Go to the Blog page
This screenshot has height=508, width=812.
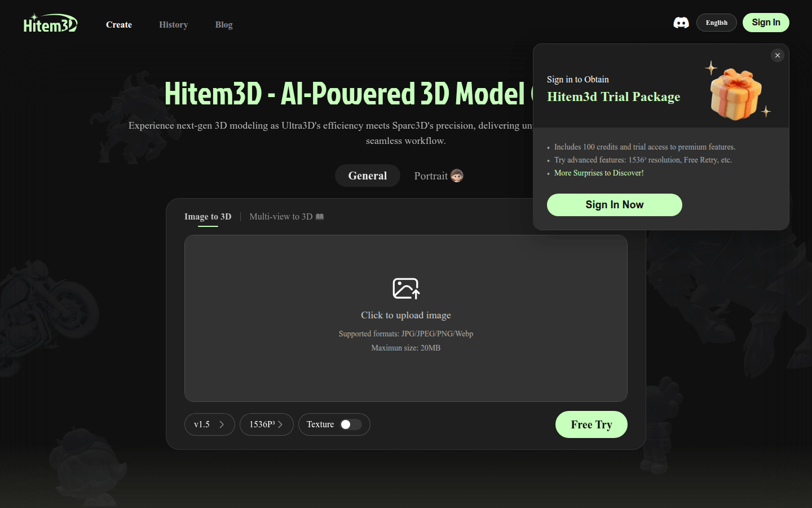pyautogui.click(x=224, y=25)
